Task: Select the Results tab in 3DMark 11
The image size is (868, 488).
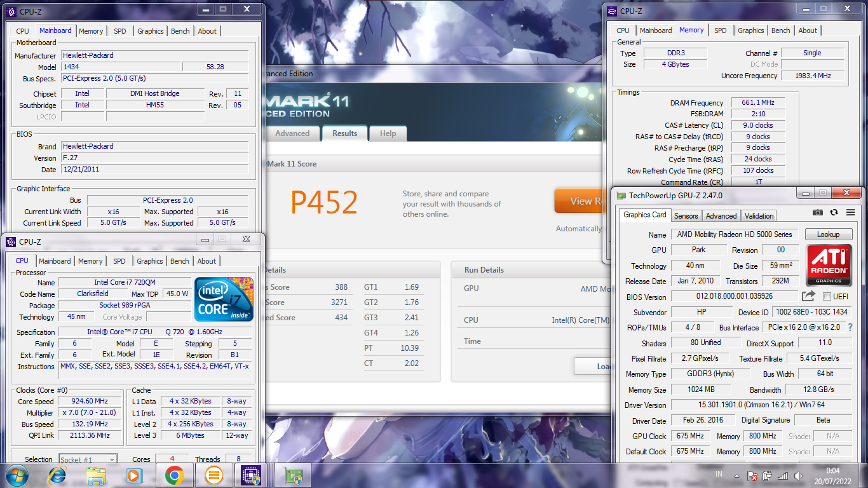Action: [345, 133]
